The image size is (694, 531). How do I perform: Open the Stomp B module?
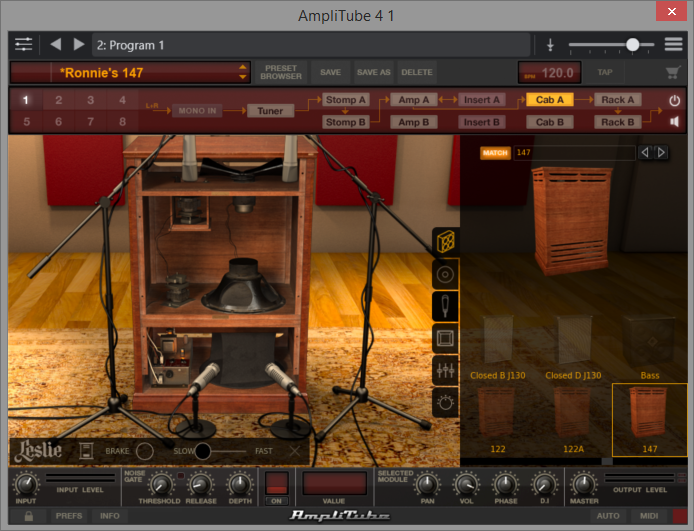[x=346, y=122]
